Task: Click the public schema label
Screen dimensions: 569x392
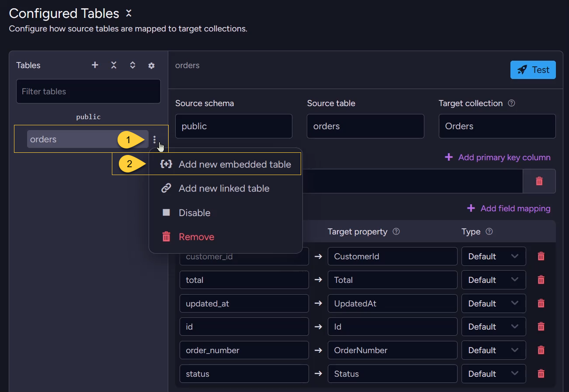Action: (88, 117)
